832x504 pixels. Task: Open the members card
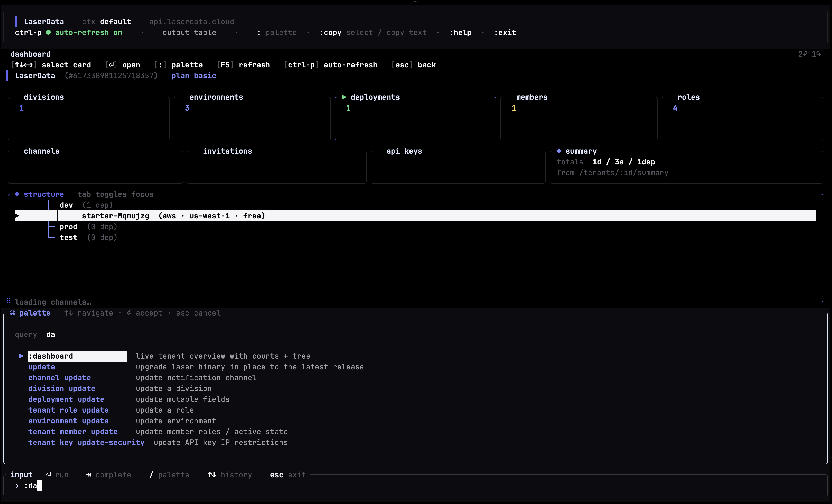(x=579, y=118)
